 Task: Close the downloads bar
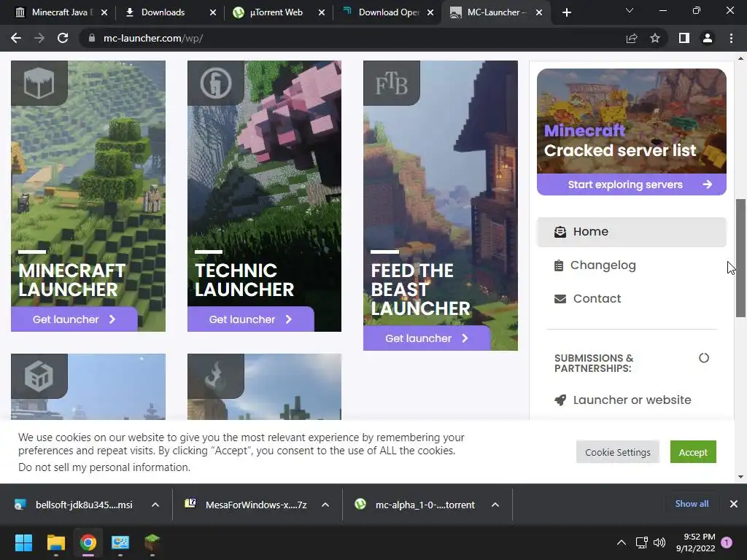pos(734,504)
